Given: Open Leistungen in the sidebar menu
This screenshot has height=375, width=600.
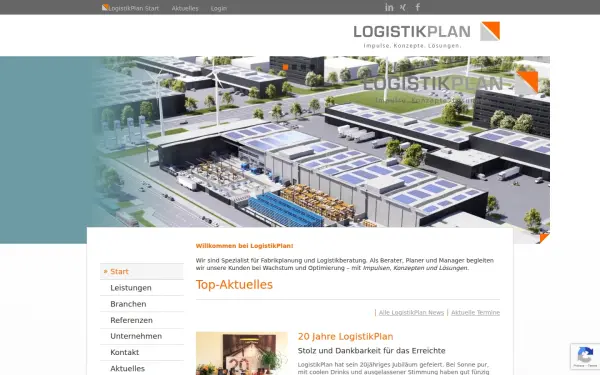Looking at the screenshot, I should pyautogui.click(x=142, y=288).
